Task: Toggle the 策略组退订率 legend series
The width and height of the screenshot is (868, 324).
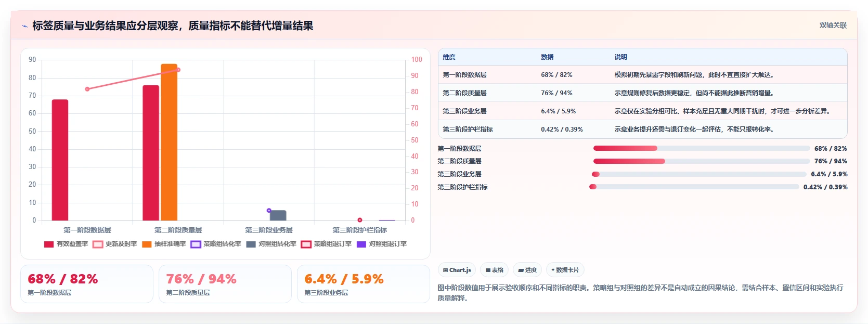Action: [326, 244]
